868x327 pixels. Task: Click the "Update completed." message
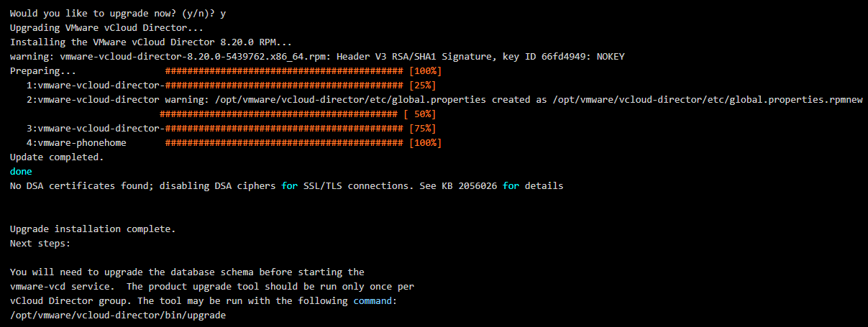57,157
